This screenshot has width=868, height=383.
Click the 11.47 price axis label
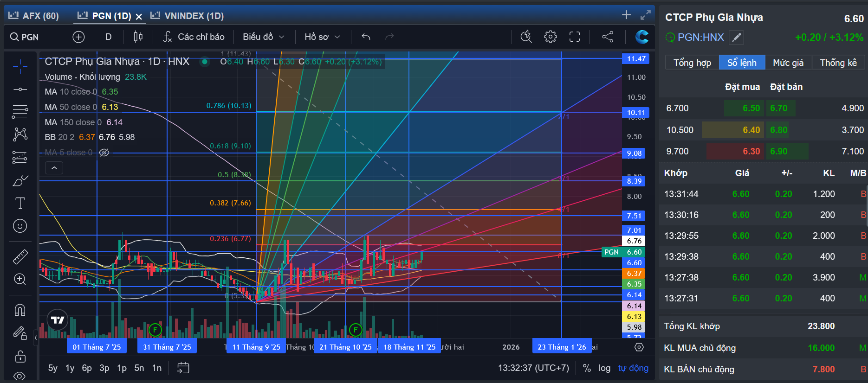636,59
